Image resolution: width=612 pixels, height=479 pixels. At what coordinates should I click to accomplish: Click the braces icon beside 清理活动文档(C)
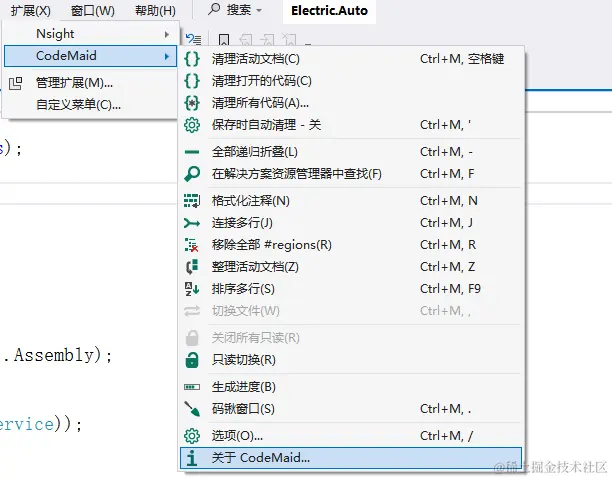192,59
